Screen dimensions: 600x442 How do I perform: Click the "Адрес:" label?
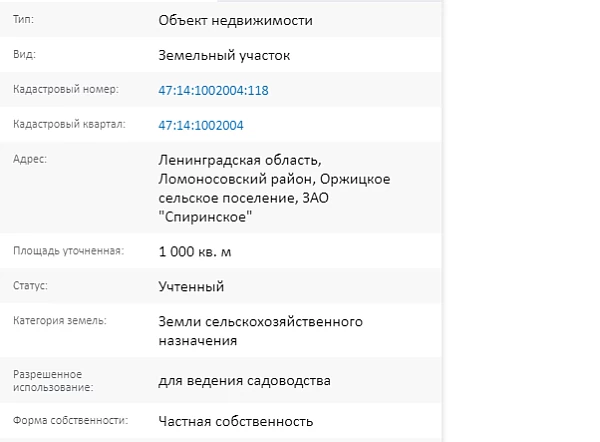click(30, 159)
